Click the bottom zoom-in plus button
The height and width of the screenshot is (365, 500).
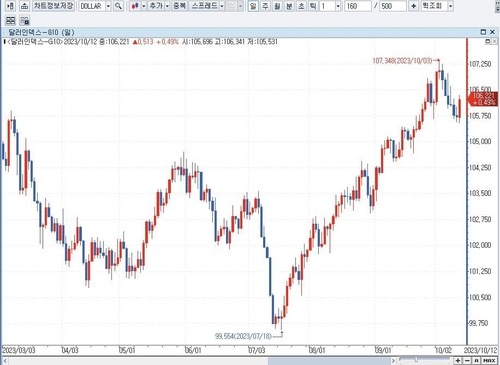coord(458,360)
